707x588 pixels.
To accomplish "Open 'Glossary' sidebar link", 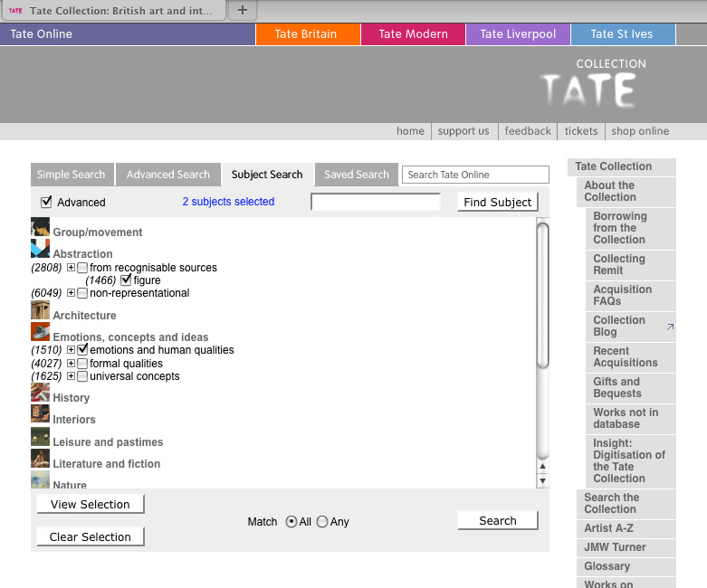I will click(626, 566).
